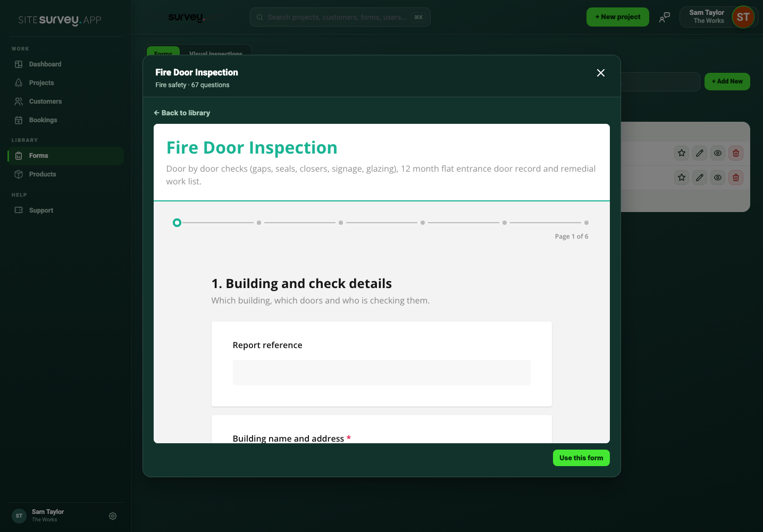The height and width of the screenshot is (532, 763).
Task: Jump to page 4 step dot
Action: (423, 223)
